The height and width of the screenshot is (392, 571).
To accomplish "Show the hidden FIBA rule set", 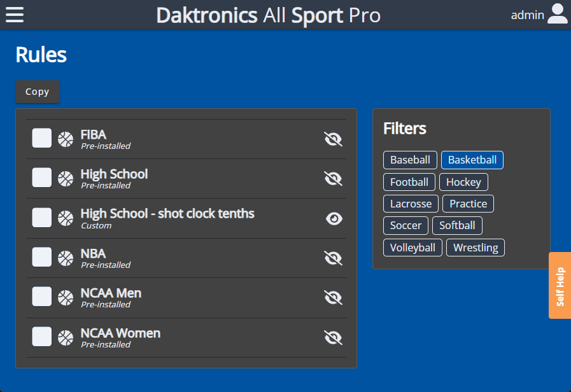I will [333, 139].
